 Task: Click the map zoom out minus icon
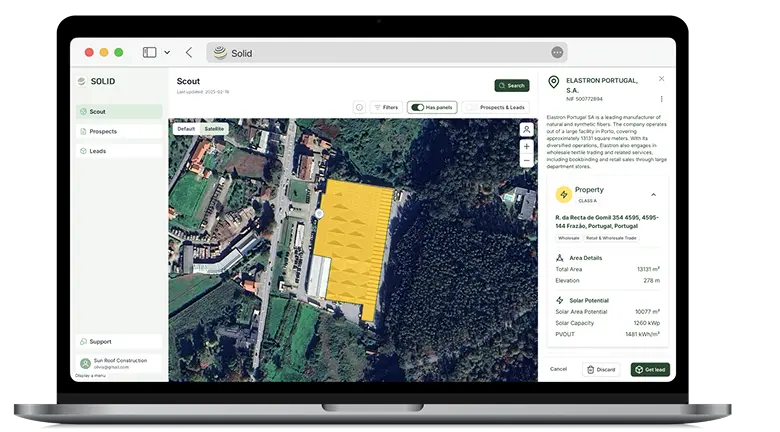(526, 162)
